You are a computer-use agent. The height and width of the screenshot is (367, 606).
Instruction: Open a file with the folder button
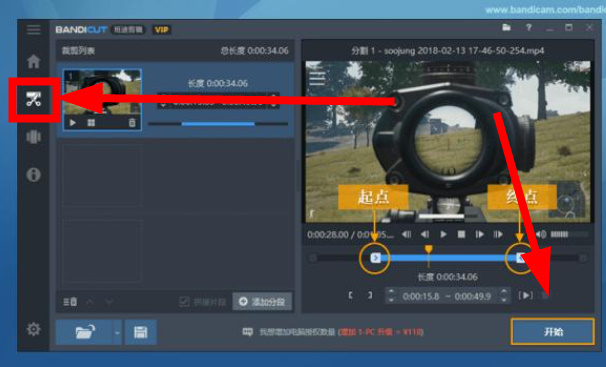[85, 332]
